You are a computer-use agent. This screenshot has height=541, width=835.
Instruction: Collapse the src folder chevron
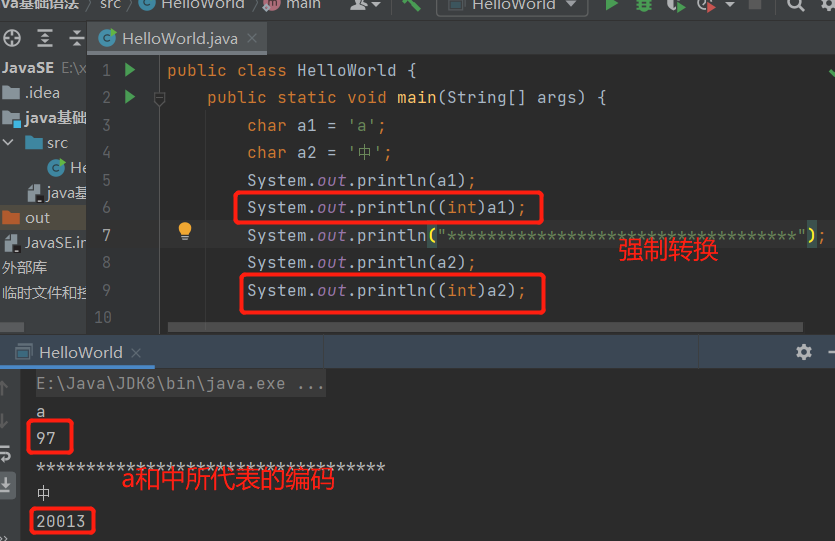(x=8, y=143)
